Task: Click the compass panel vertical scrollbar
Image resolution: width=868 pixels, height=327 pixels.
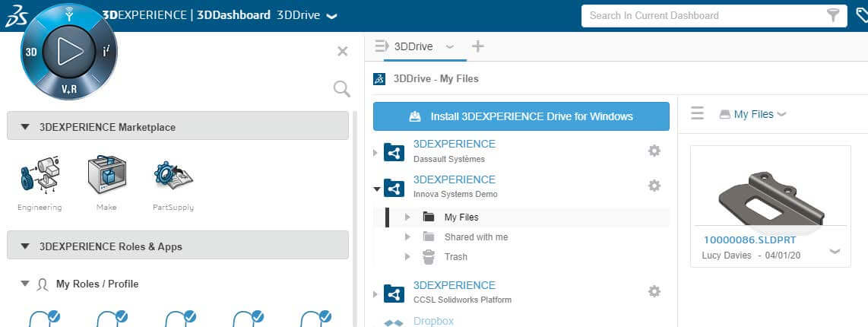Action: pos(355,219)
